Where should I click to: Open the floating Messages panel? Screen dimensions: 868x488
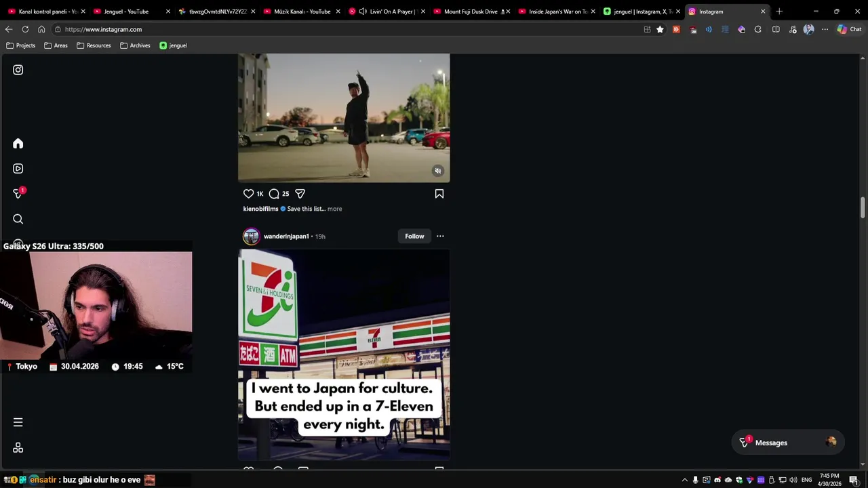pyautogui.click(x=787, y=443)
